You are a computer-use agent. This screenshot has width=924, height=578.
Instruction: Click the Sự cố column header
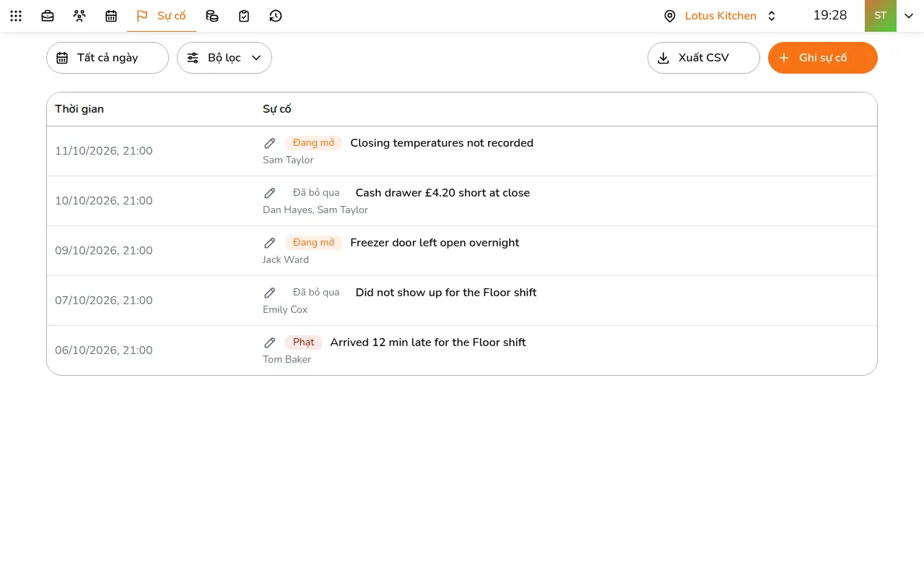(277, 109)
